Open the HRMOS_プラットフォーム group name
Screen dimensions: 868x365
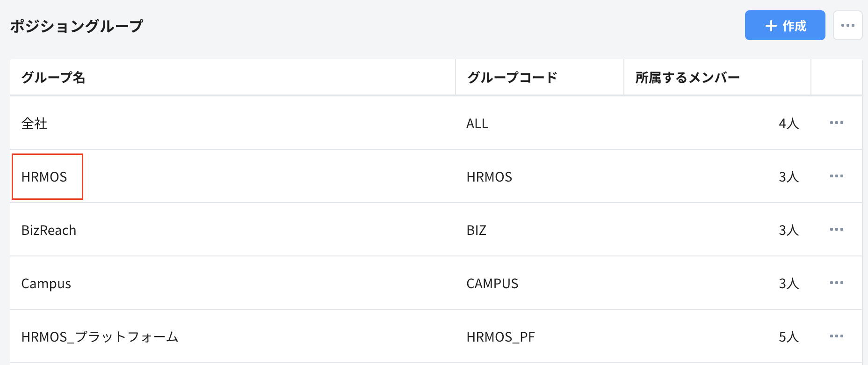coord(101,336)
